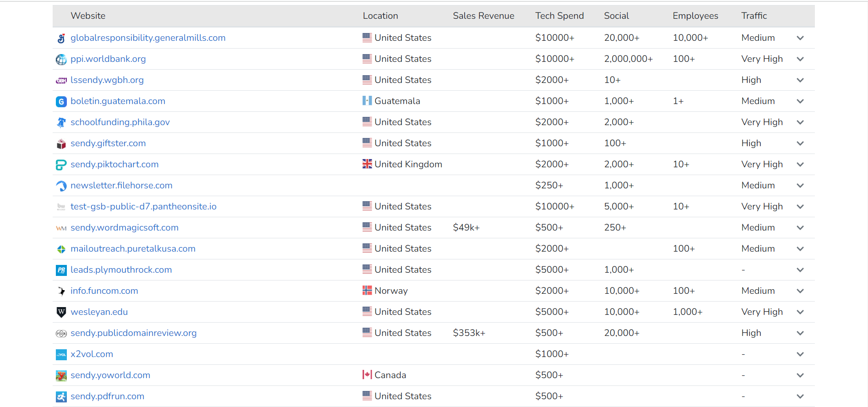Sort by the Sales Revenue column header
Screen dimensions: 868x407
tap(483, 16)
